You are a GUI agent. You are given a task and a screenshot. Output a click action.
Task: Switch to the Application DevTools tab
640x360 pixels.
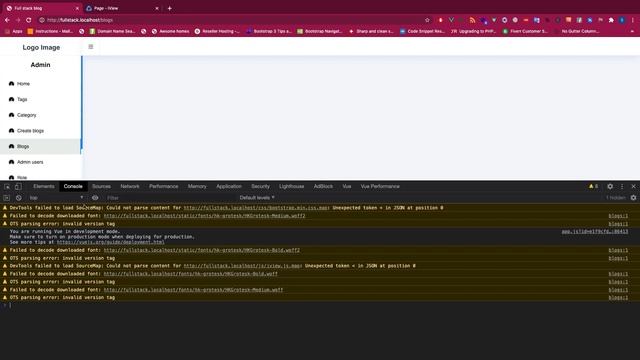tap(229, 186)
